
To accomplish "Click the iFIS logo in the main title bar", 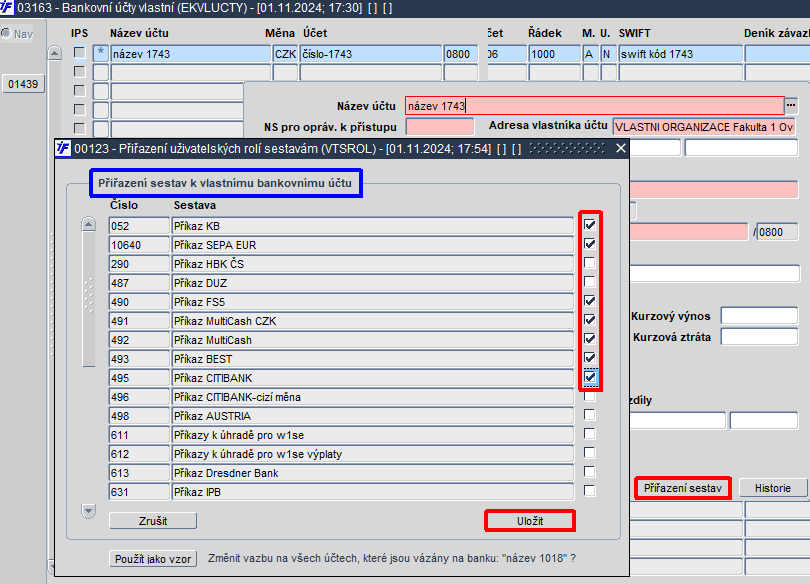I will [6, 7].
